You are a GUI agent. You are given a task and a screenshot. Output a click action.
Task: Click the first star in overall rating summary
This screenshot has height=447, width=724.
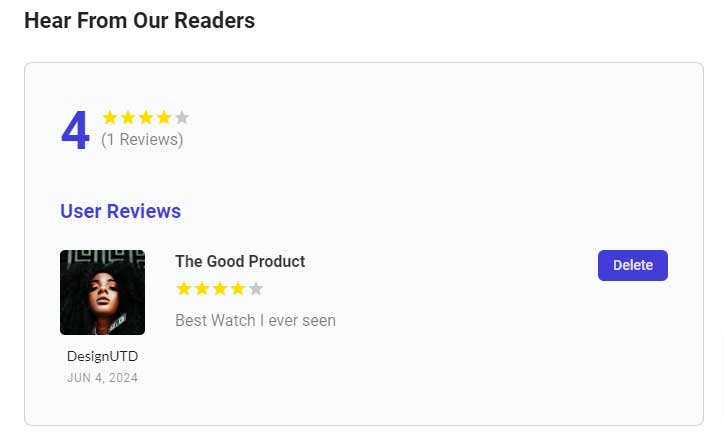point(110,117)
